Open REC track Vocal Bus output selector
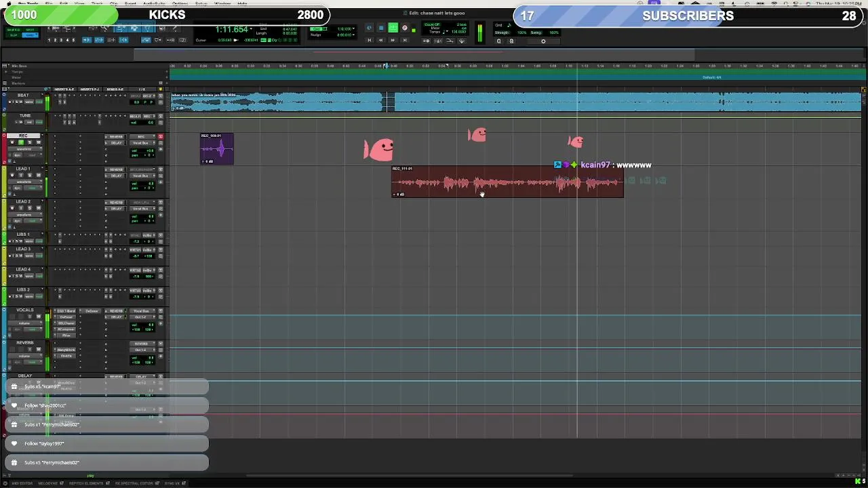The image size is (868, 488). click(142, 143)
